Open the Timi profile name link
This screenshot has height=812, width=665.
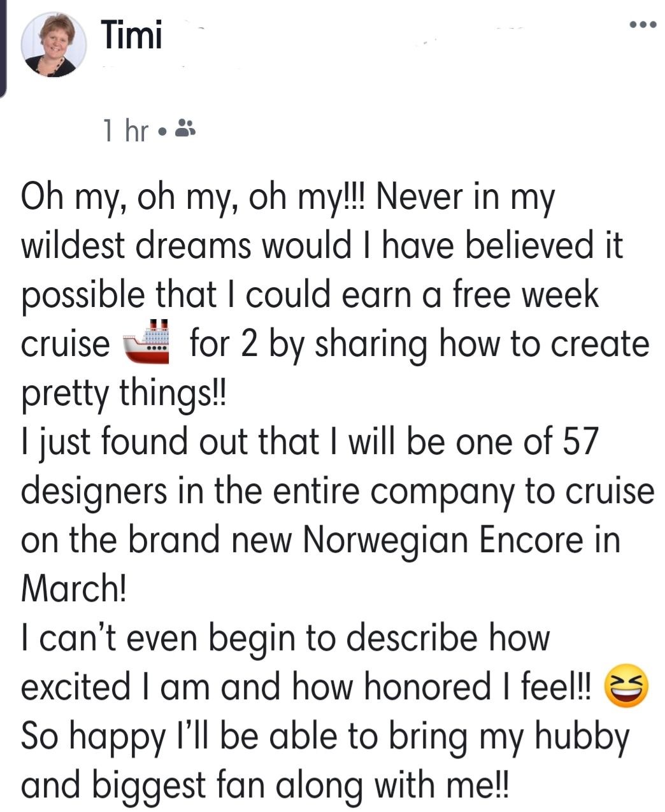pyautogui.click(x=132, y=34)
